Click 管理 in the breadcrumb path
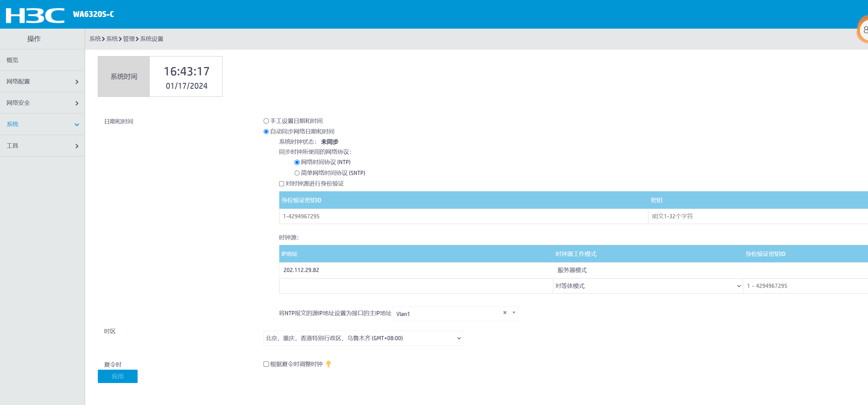This screenshot has width=868, height=405. (x=129, y=39)
